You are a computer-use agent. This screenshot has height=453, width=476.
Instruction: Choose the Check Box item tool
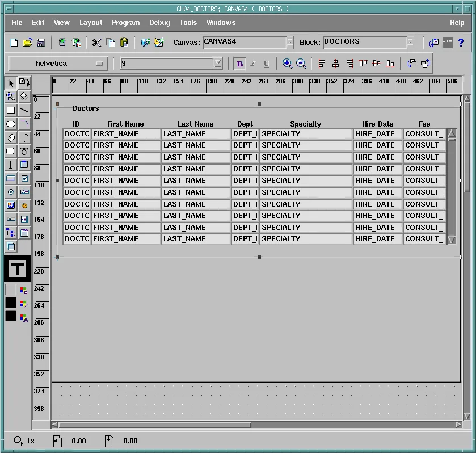[x=24, y=178]
